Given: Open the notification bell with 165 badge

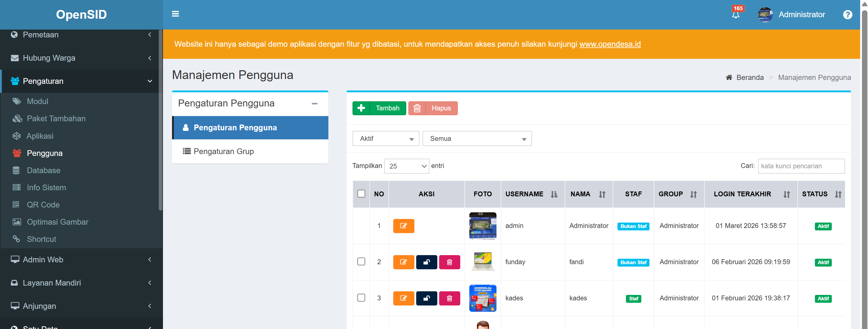Looking at the screenshot, I should pyautogui.click(x=736, y=14).
